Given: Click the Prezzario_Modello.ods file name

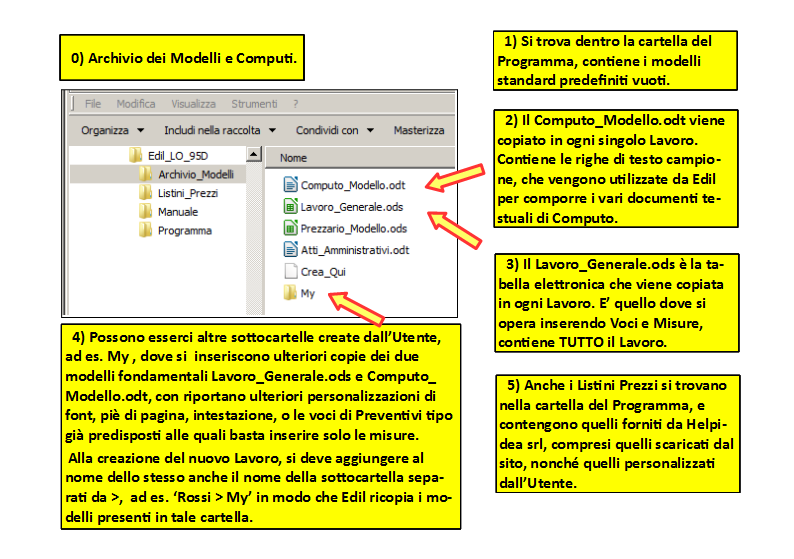Looking at the screenshot, I should [x=354, y=229].
